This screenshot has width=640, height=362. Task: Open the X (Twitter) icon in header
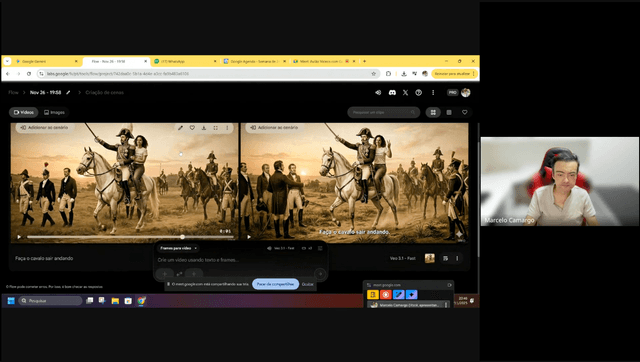tap(405, 93)
